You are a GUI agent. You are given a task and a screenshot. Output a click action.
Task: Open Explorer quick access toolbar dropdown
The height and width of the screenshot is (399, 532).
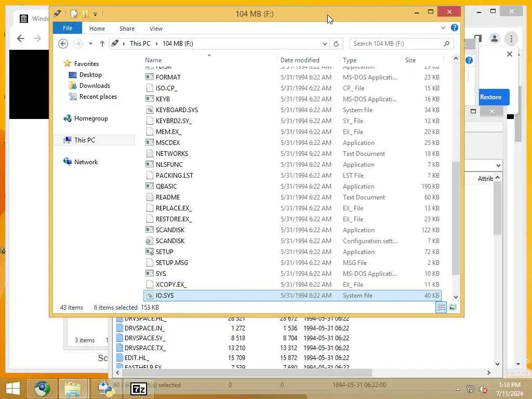[x=96, y=14]
